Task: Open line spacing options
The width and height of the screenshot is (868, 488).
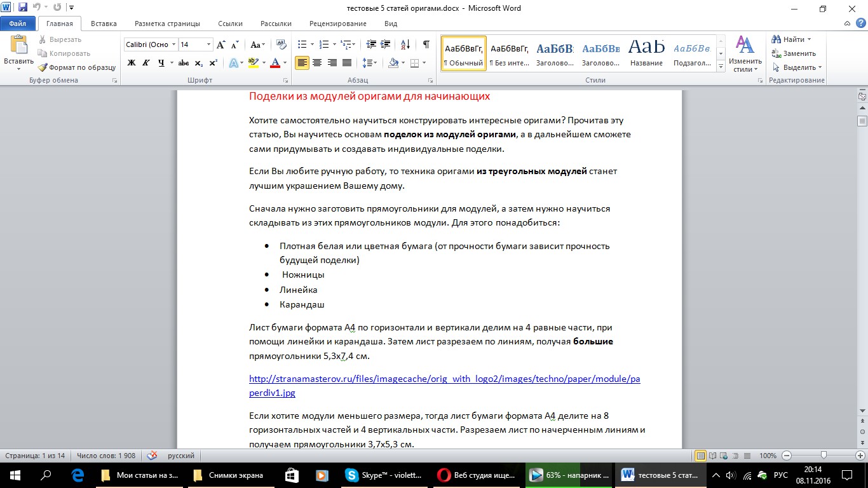Action: [x=370, y=63]
